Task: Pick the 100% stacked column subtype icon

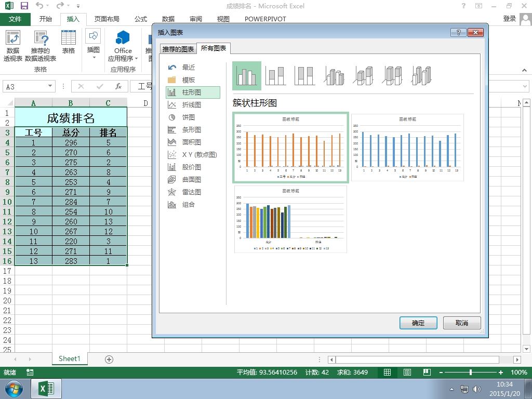Action: [x=304, y=76]
